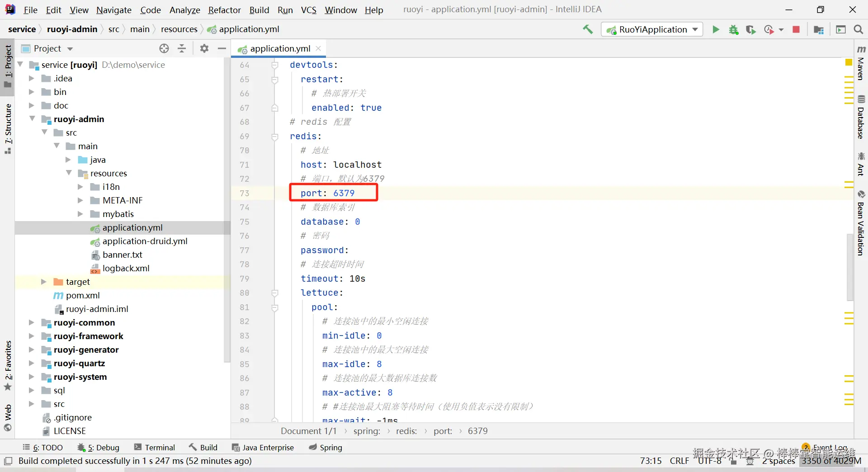This screenshot has width=868, height=472.
Task: Open the Favorites tool window
Action: click(8, 365)
